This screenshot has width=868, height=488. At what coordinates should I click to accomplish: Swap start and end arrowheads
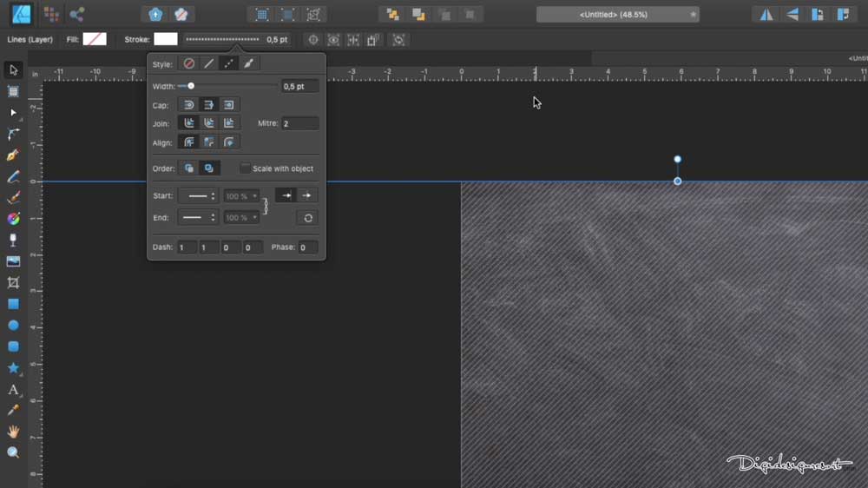pos(308,218)
